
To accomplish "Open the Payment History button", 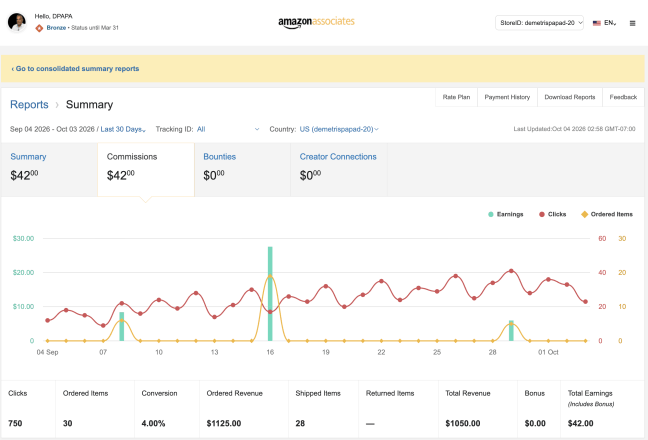I will [507, 97].
